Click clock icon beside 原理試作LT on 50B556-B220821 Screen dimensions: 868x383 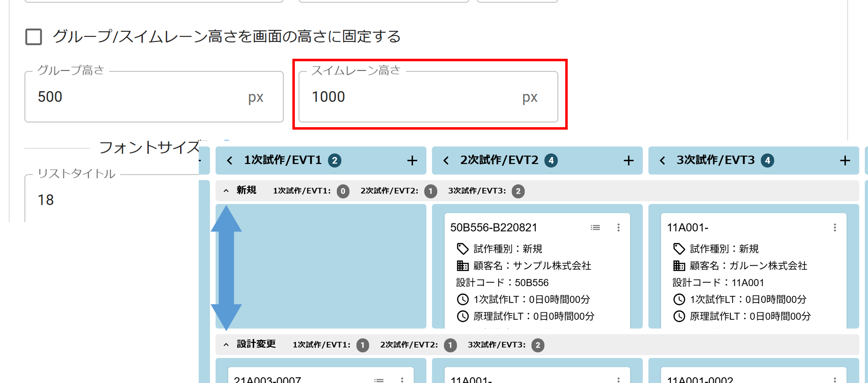[463, 316]
